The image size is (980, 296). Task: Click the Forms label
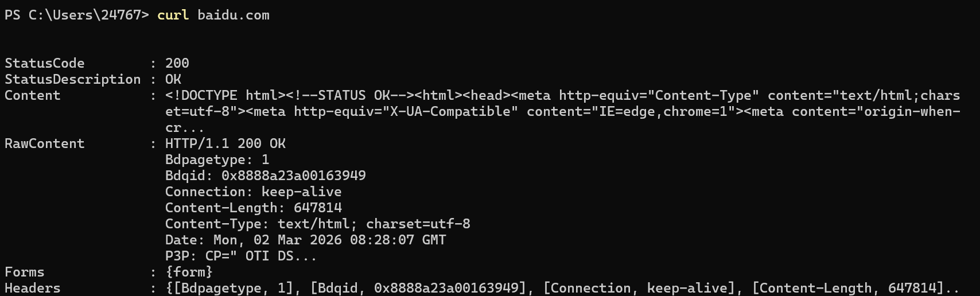[x=24, y=272]
